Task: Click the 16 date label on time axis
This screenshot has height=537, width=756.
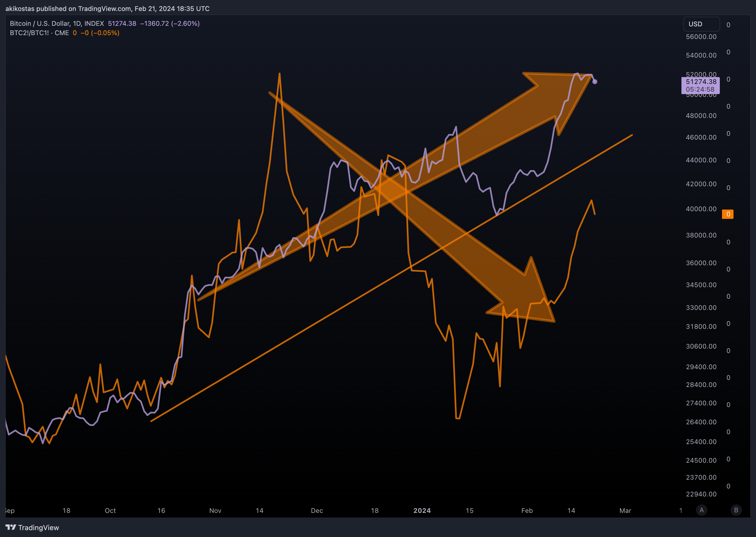Action: tap(161, 511)
